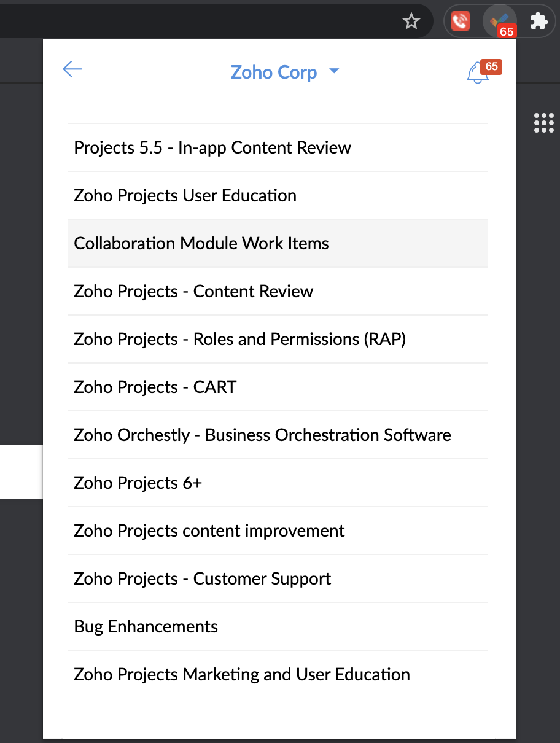
Task: Open notifications bell with 65 badge
Action: tap(477, 73)
